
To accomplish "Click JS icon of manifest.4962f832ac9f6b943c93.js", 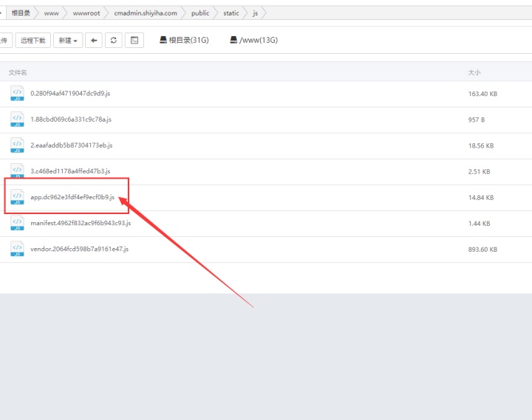I will [17, 223].
